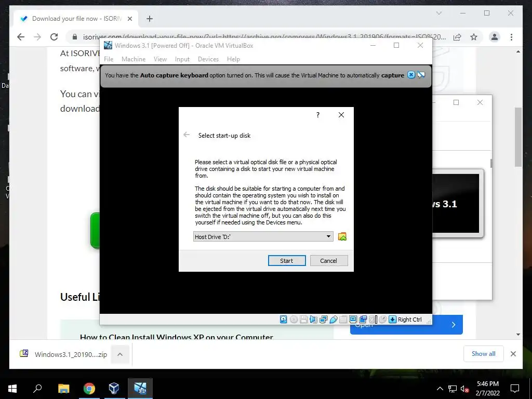Image resolution: width=532 pixels, height=399 pixels.
Task: Click the Cancel button in the dialog
Action: 329,261
